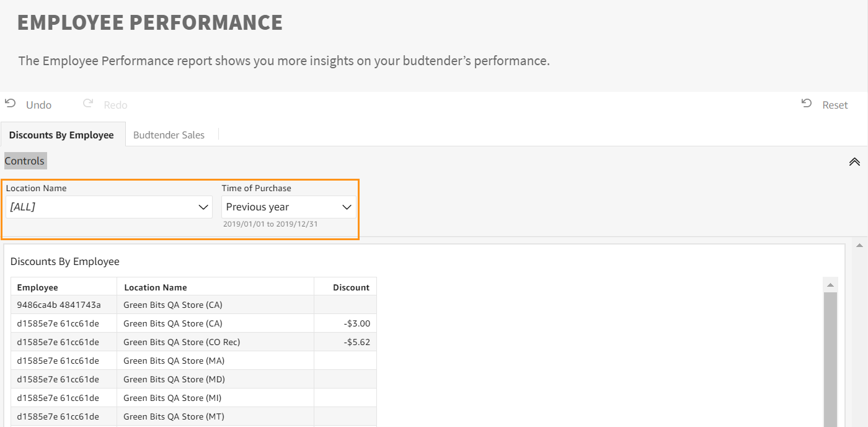The height and width of the screenshot is (427, 868).
Task: Click the Undo text button
Action: click(38, 105)
